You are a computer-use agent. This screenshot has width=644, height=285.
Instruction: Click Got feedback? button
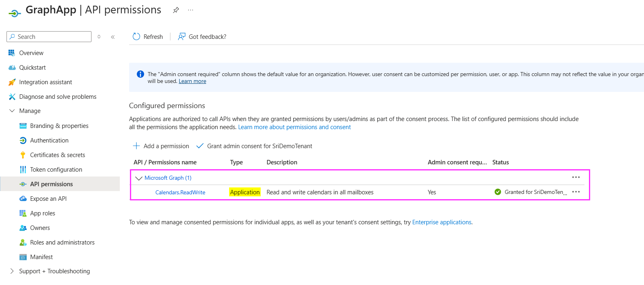tap(202, 36)
